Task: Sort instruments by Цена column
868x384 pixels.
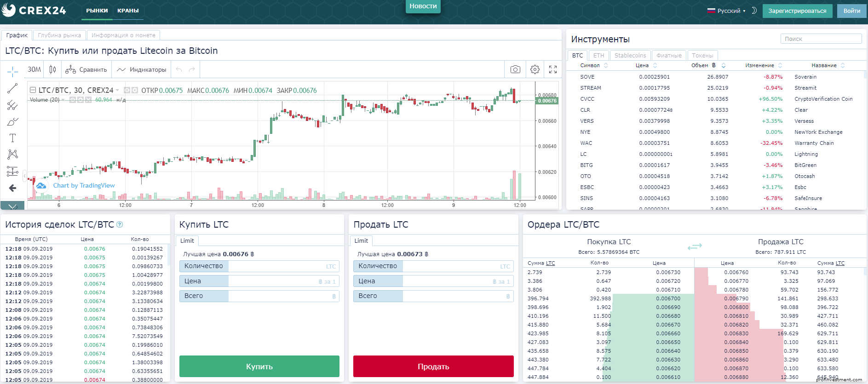Action: coord(646,65)
